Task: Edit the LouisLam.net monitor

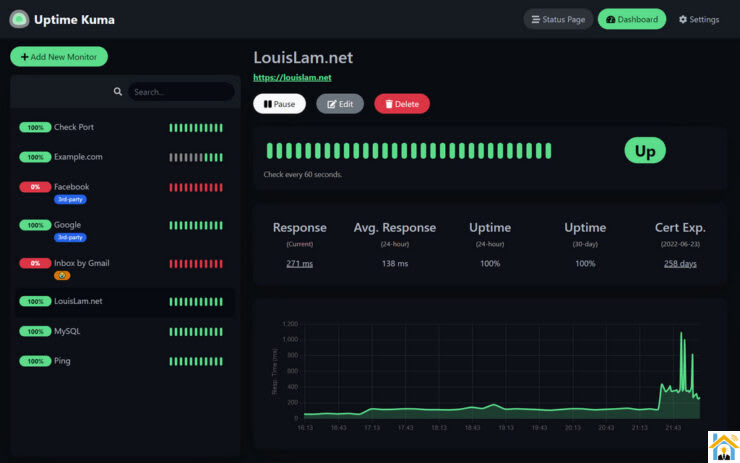Action: point(340,104)
